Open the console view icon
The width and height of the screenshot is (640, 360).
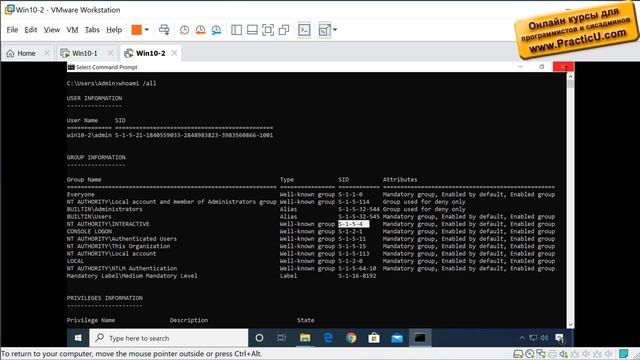coord(304,30)
